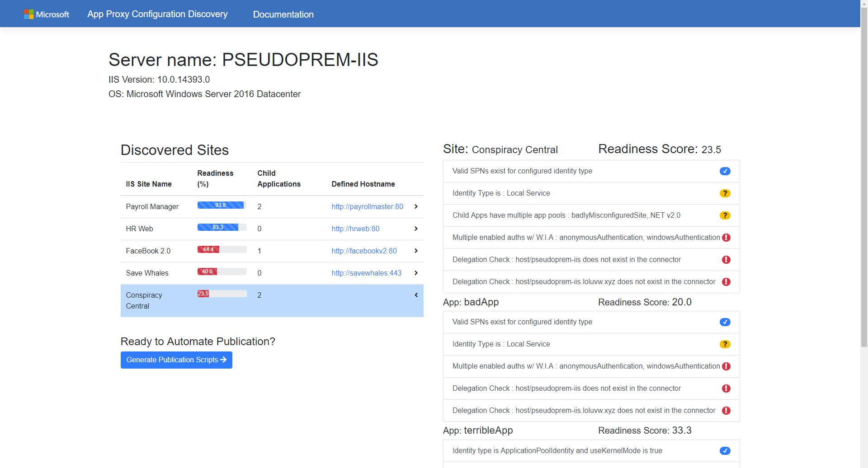Screen dimensions: 868x468
Task: Expand the Payroll Manager row chevron
Action: 416,206
